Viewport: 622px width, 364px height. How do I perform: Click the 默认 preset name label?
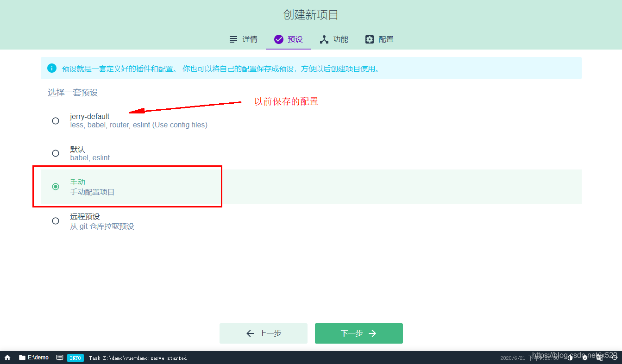[77, 150]
